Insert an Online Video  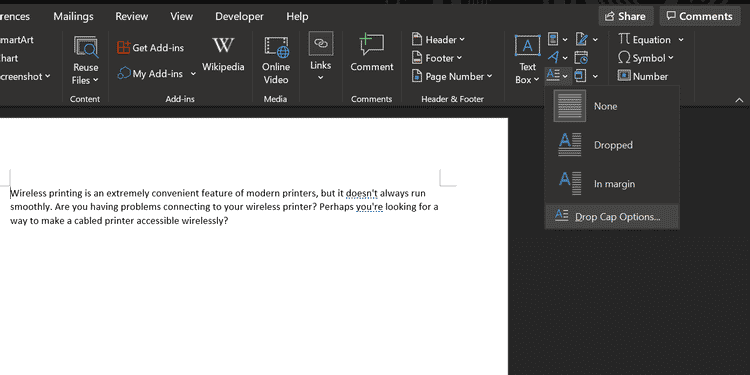[276, 60]
